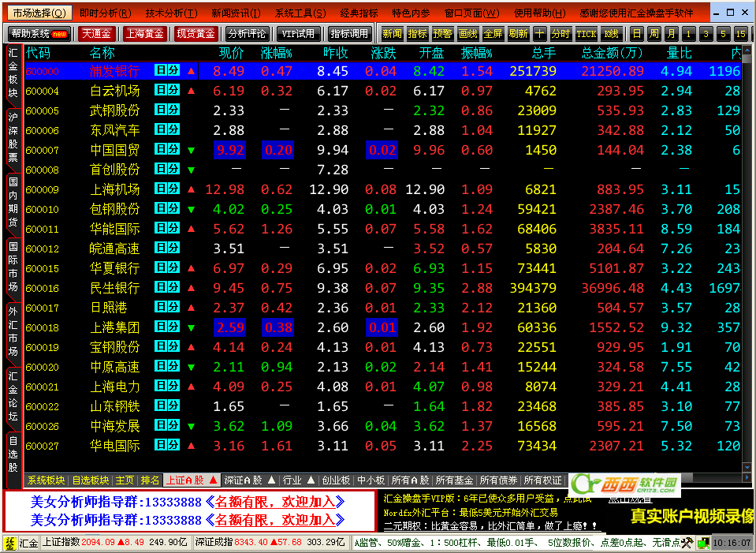The image size is (756, 553).
Task: Open the 技术分析(T) menu
Action: pos(171,13)
